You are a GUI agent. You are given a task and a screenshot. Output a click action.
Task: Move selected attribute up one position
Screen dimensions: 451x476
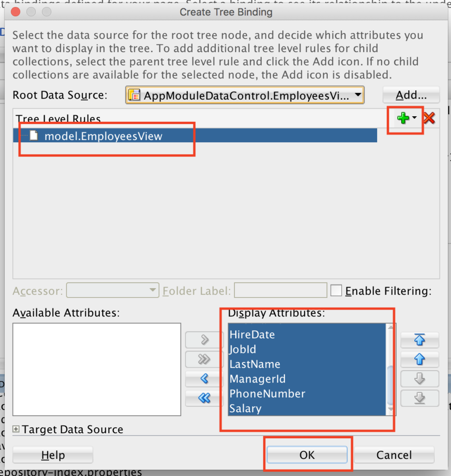(x=419, y=359)
